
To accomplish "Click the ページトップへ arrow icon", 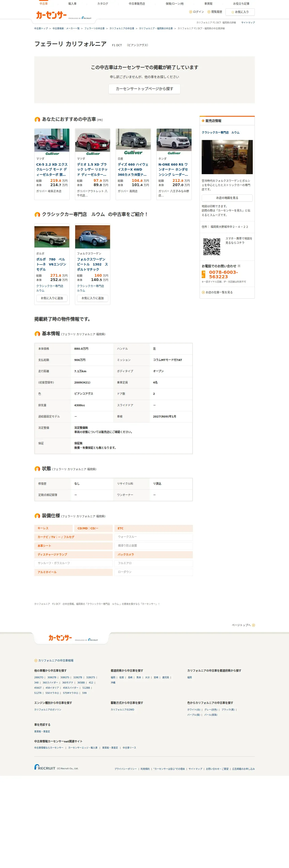I will (x=253, y=625).
